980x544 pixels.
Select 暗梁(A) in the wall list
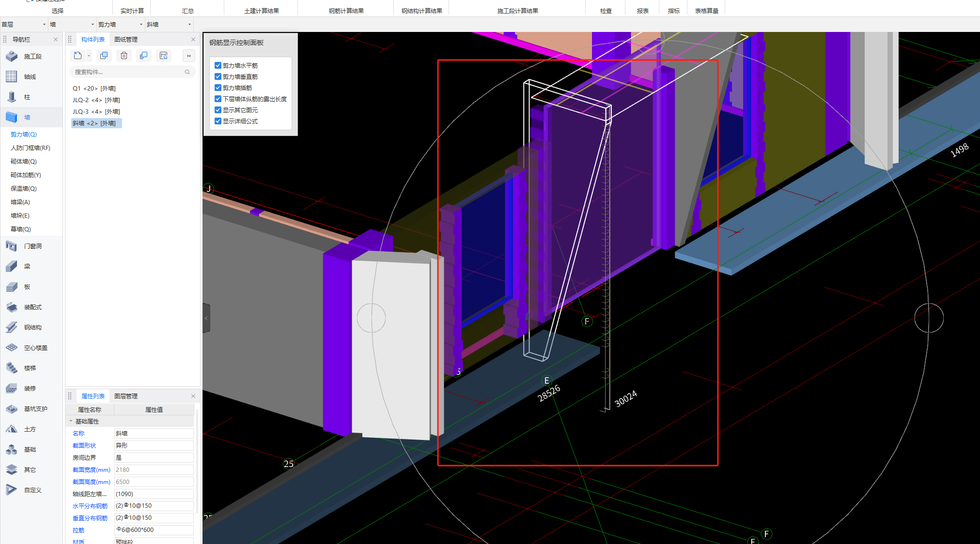(20, 202)
